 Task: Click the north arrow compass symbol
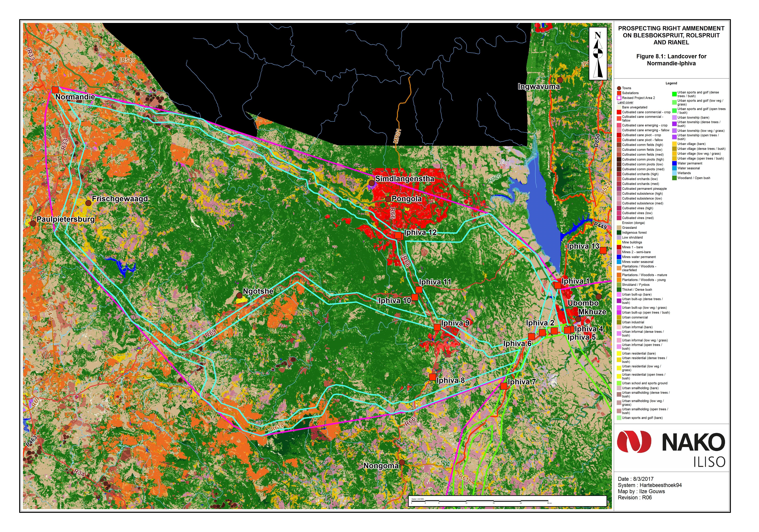pos(598,53)
